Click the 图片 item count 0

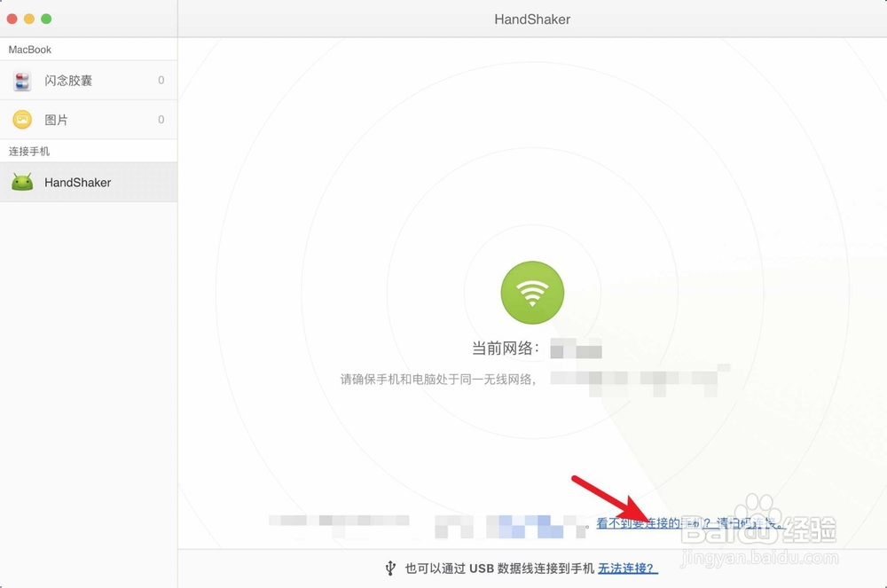[161, 120]
